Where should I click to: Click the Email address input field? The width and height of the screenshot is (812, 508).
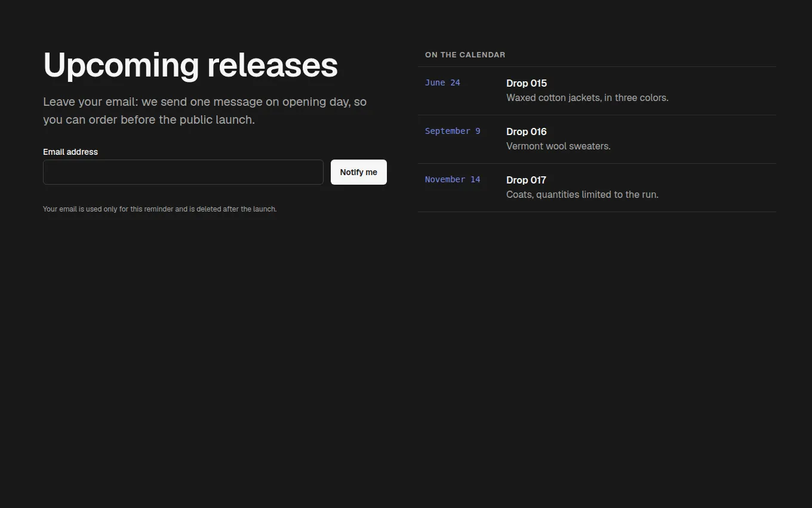coord(183,172)
